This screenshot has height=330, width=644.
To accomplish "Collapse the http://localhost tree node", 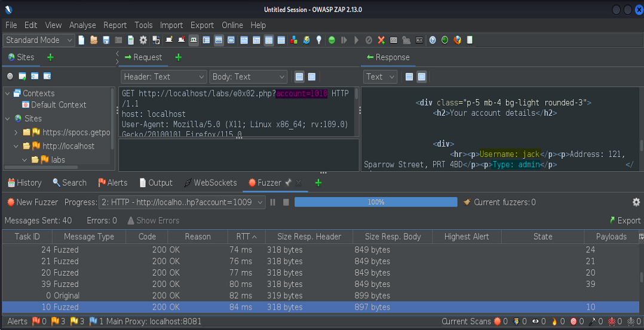I will click(16, 146).
